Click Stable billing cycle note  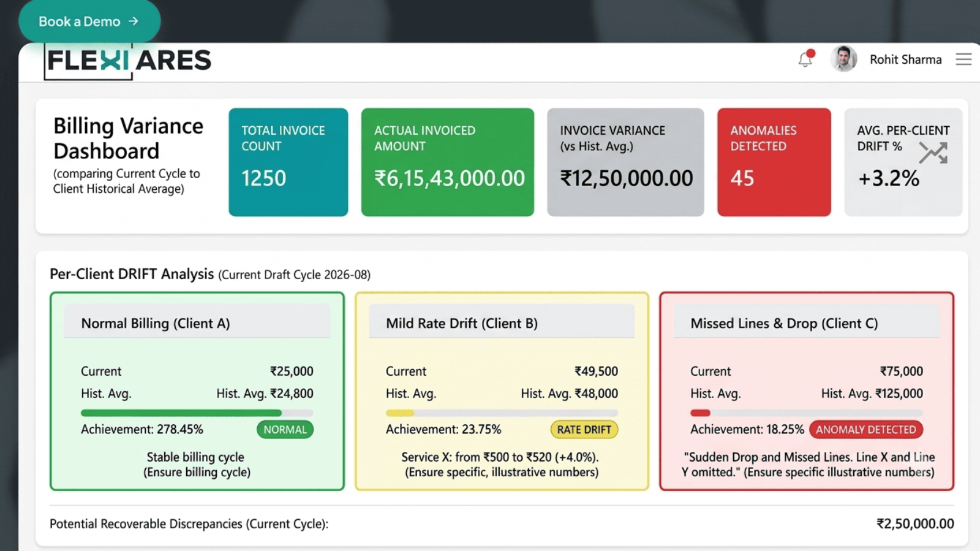(x=197, y=464)
